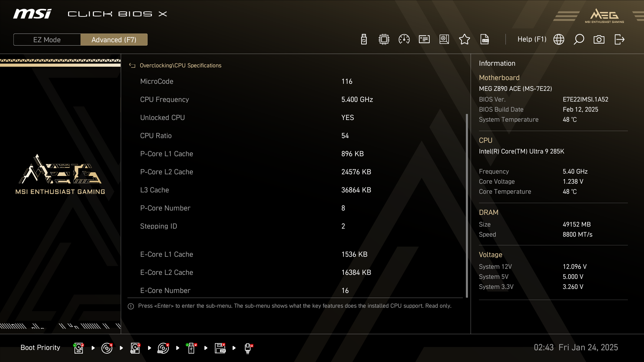
Task: Click the specifications list scrollbar
Action: coord(467,205)
